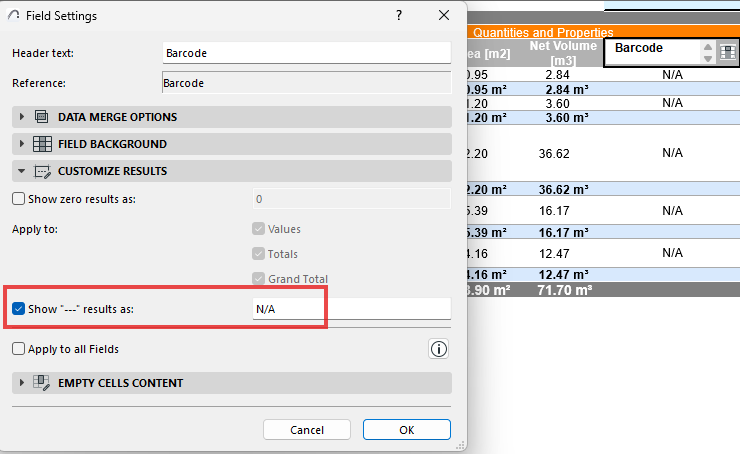Click the sort arrows in Barcode header

point(708,52)
